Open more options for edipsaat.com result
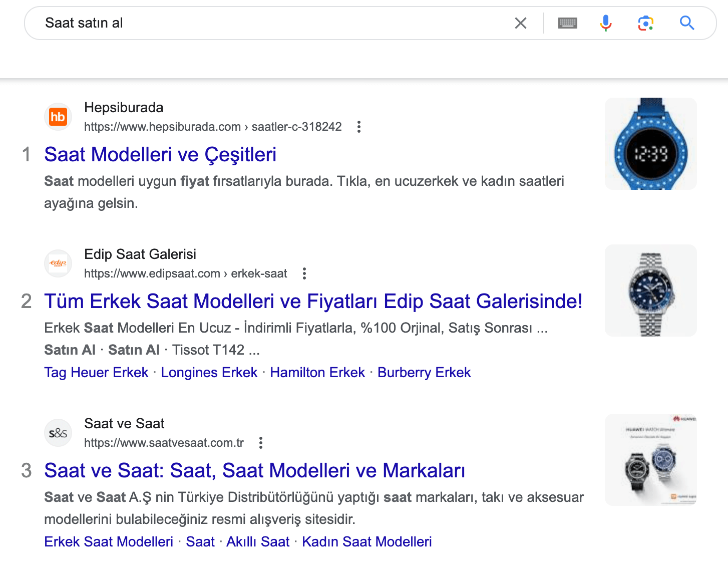 (304, 273)
